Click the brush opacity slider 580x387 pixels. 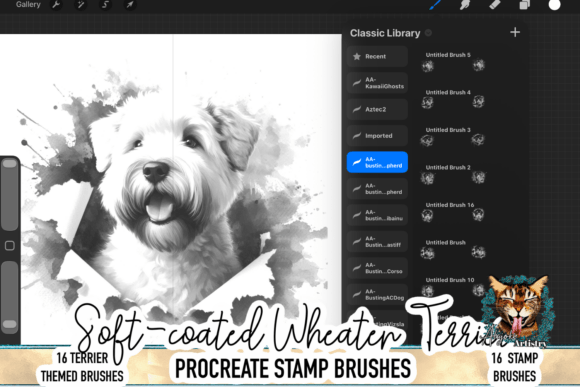tap(10, 296)
